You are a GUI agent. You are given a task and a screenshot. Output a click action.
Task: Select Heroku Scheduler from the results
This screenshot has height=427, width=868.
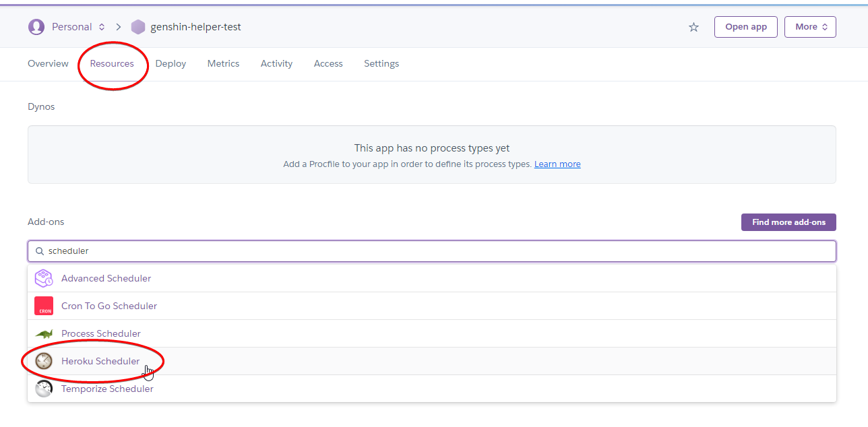tap(100, 361)
